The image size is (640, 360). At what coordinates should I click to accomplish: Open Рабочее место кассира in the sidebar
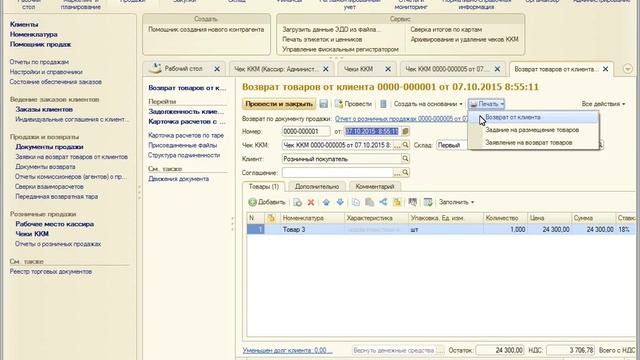coord(55,224)
